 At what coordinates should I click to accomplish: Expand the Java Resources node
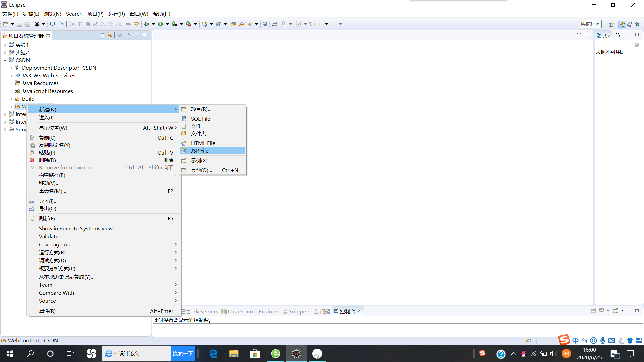click(11, 83)
